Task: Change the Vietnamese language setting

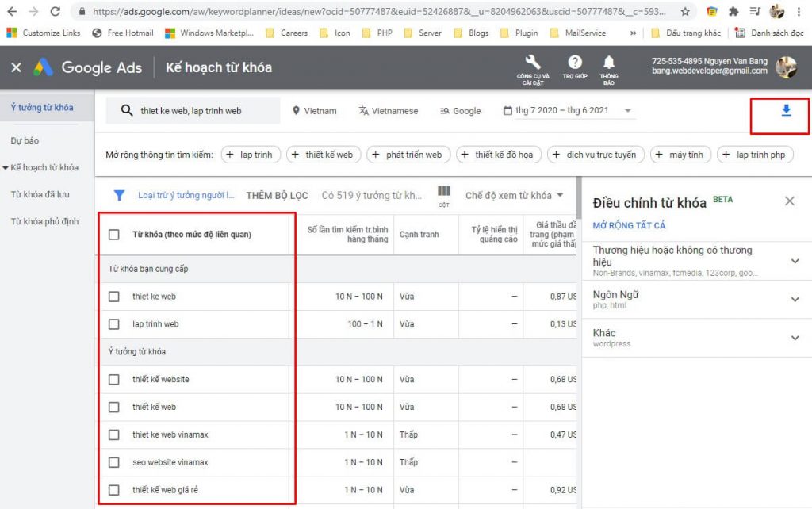Action: point(389,111)
